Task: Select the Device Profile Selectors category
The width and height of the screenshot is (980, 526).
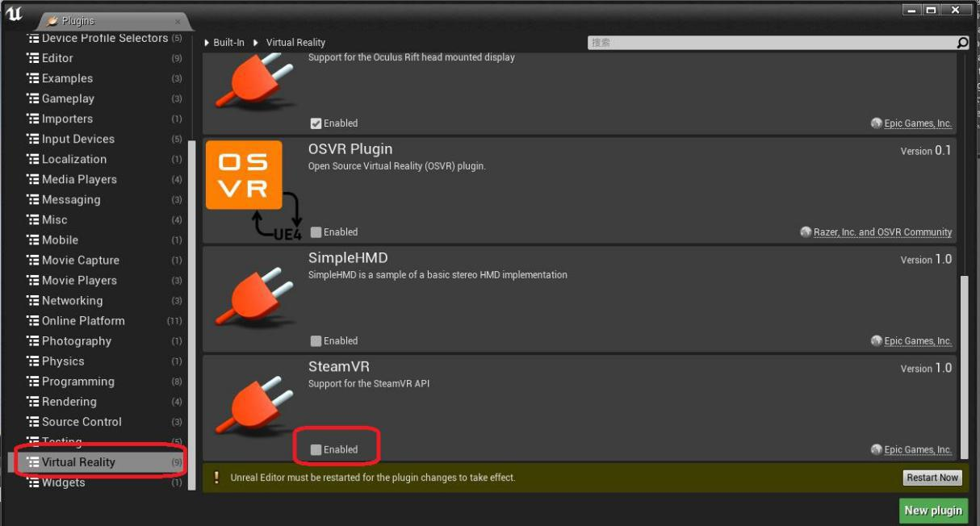Action: tap(98, 39)
